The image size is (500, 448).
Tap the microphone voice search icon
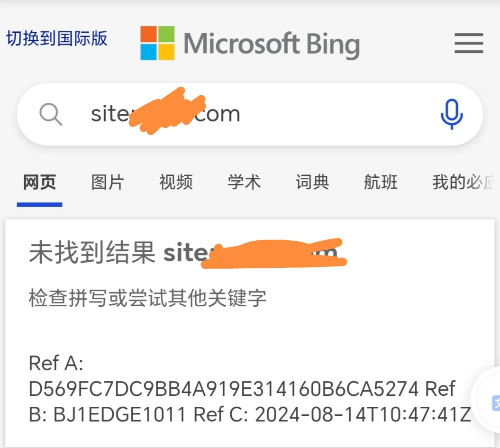click(x=451, y=114)
